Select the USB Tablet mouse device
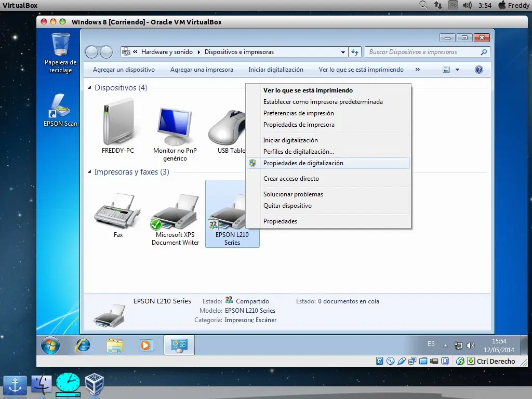The image size is (532, 399). (227, 131)
